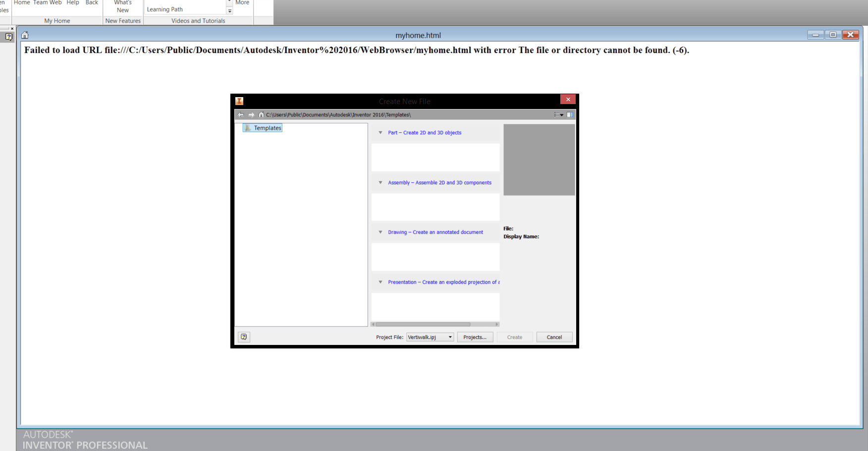Click the split preview pane icon

click(x=570, y=114)
